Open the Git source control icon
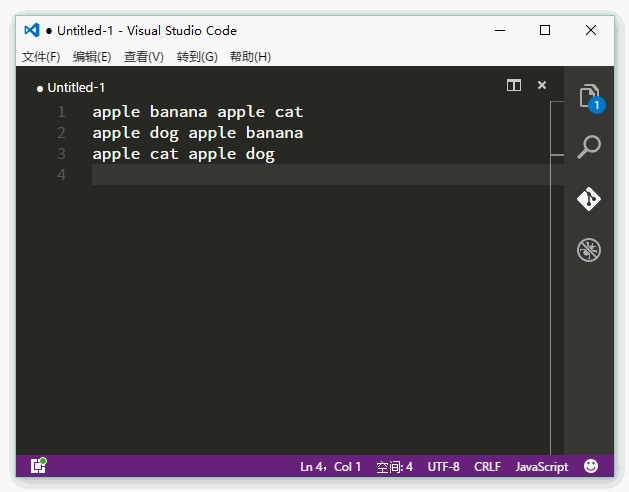Viewport: 629px width, 492px height. [x=589, y=199]
